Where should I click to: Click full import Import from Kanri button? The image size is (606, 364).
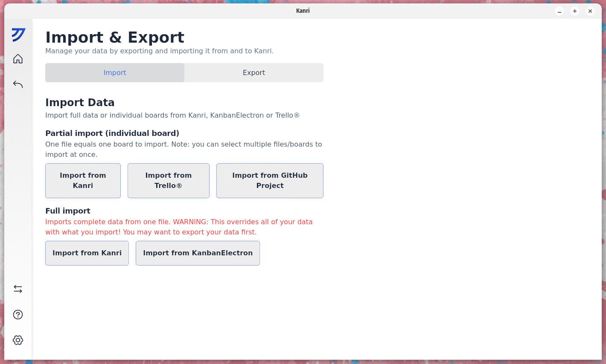click(x=87, y=253)
